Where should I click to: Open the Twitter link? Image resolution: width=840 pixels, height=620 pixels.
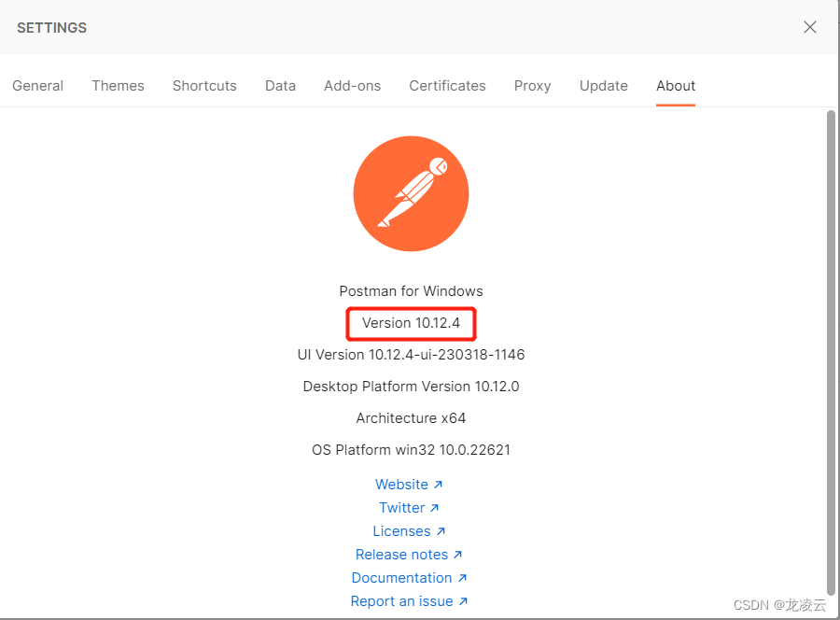click(409, 507)
